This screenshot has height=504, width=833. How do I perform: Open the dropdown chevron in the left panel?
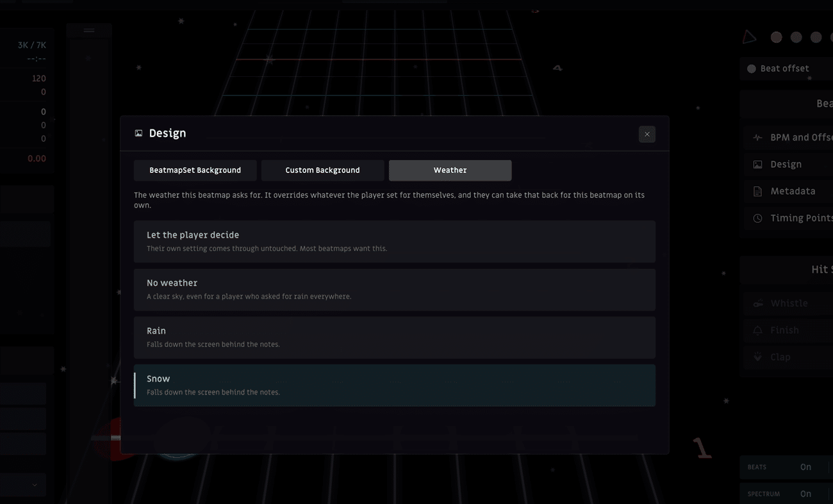pyautogui.click(x=35, y=485)
